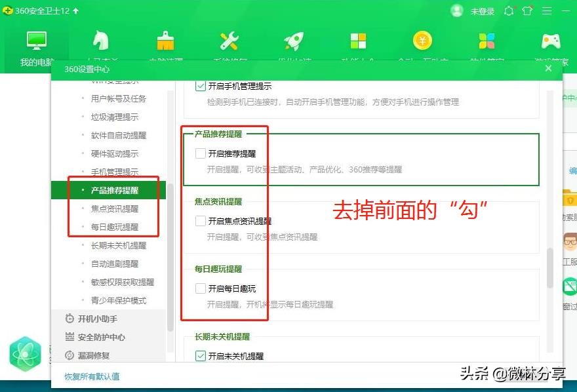Screen dimensions: 577x392
Task: Open the My Computer monitor icon
Action: tap(37, 41)
